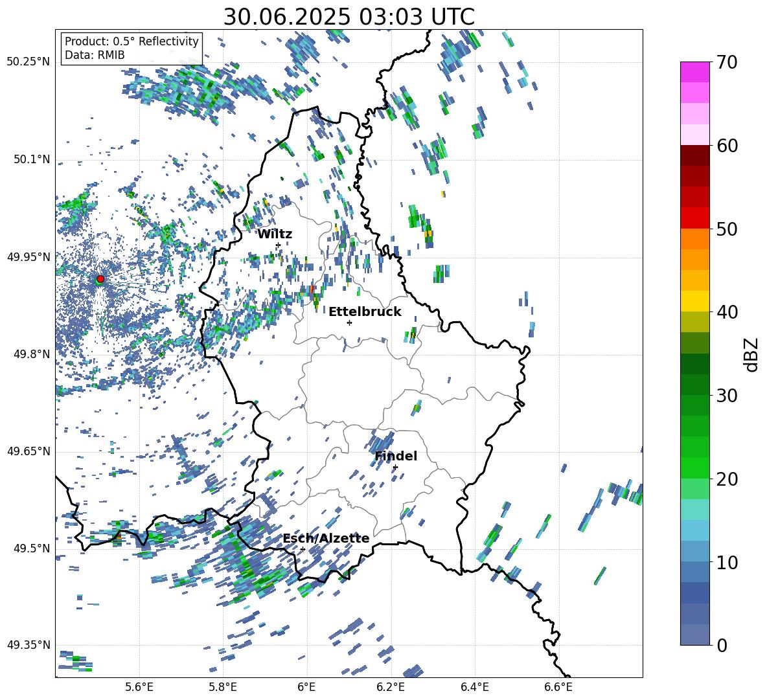This screenshot has height=700, width=767.
Task: Pick the dark green swatch just above 30
Action: click(695, 385)
